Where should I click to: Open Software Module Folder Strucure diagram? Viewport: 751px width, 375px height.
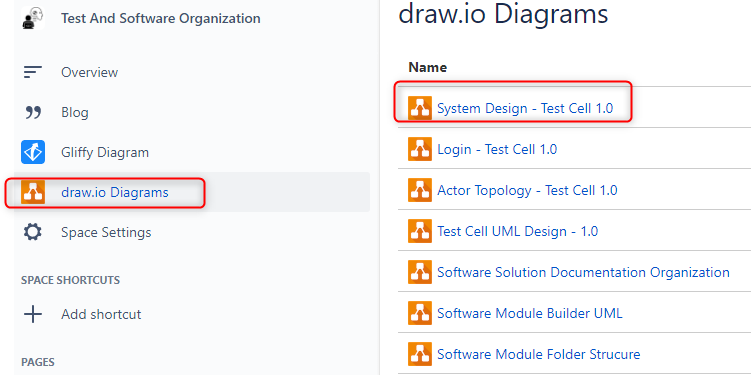pos(539,354)
